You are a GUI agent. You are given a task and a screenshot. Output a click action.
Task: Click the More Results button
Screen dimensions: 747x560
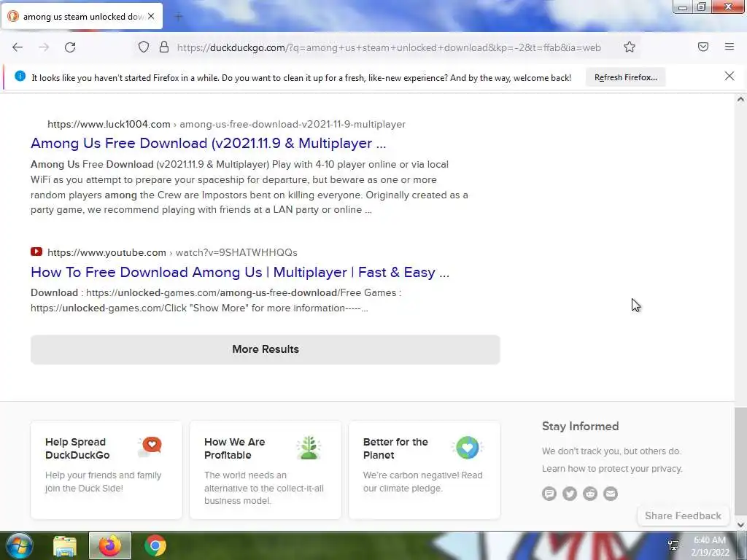coord(266,349)
